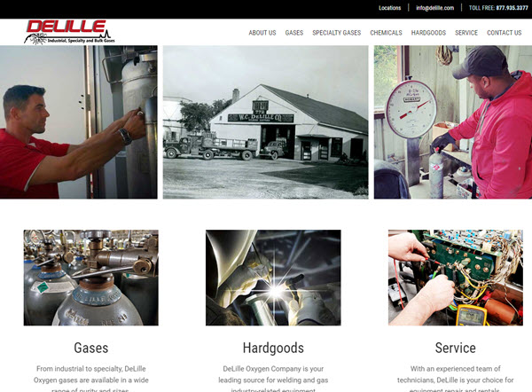Select Hardgoods in the navigation bar

[428, 33]
